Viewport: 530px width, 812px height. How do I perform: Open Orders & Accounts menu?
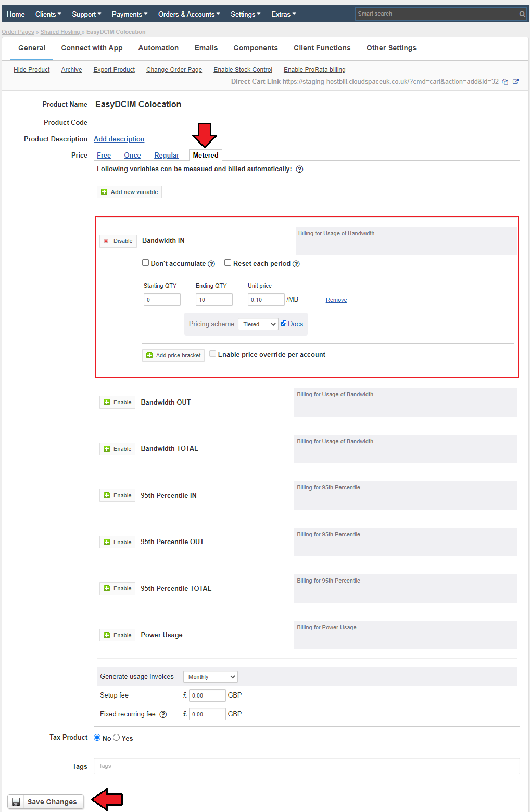(x=189, y=14)
